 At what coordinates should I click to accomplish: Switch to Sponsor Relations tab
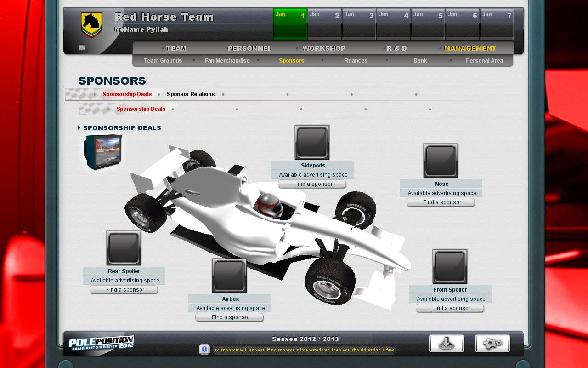191,94
